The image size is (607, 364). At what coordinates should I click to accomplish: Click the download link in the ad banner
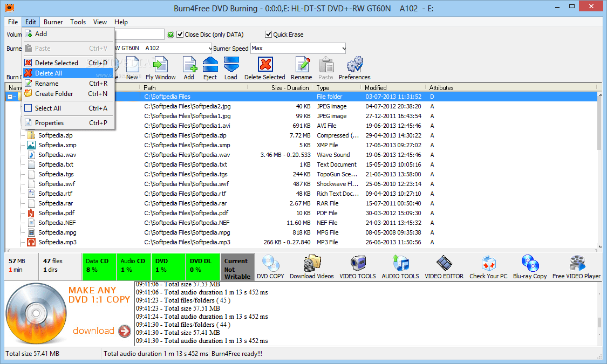tap(93, 331)
